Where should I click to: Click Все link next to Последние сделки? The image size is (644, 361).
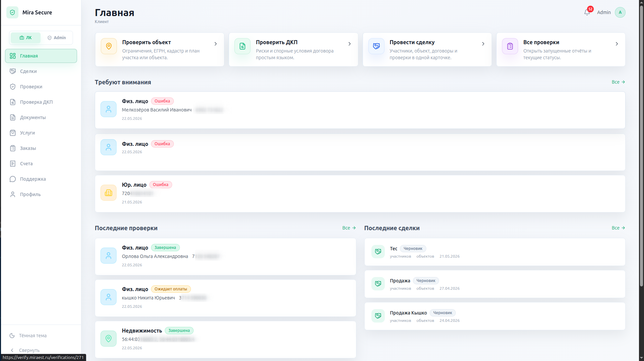618,228
